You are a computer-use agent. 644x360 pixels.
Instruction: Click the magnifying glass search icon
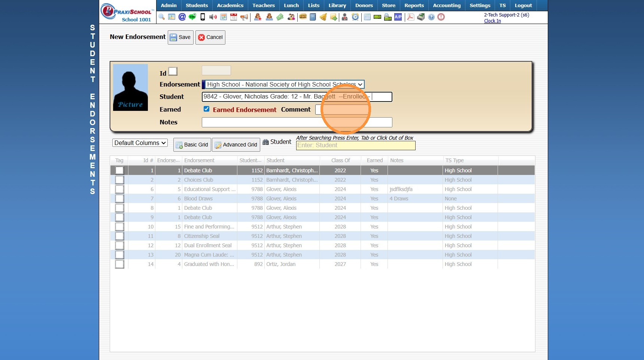coord(161,17)
